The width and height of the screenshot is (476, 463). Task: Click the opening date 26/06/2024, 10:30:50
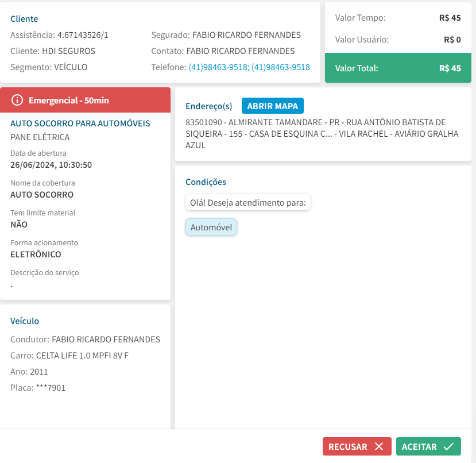51,165
